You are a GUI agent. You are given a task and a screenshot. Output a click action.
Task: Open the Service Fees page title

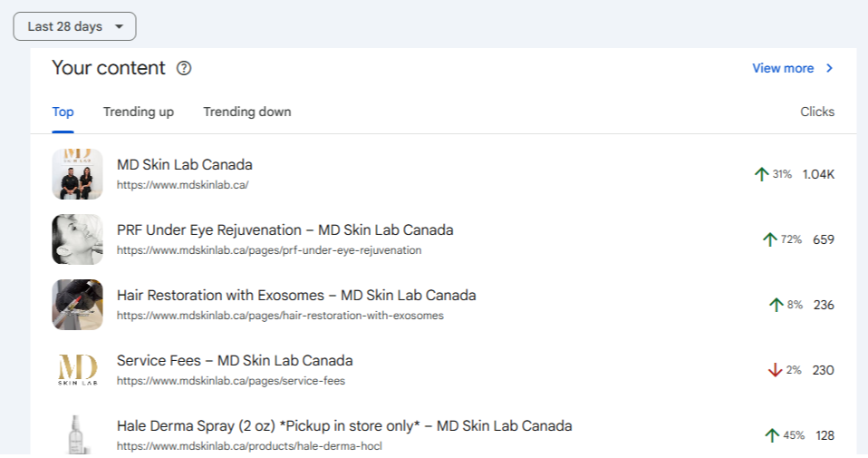tap(235, 361)
